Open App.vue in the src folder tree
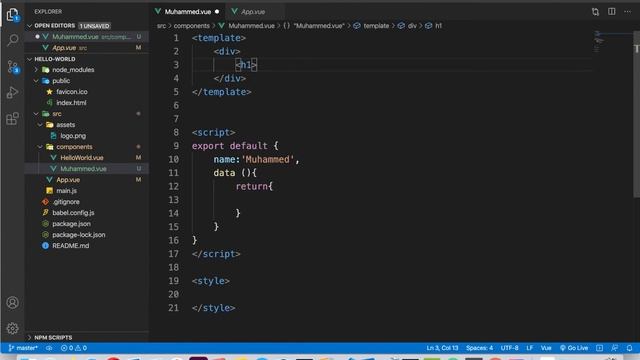Viewport: 640px width, 360px height. click(x=68, y=180)
